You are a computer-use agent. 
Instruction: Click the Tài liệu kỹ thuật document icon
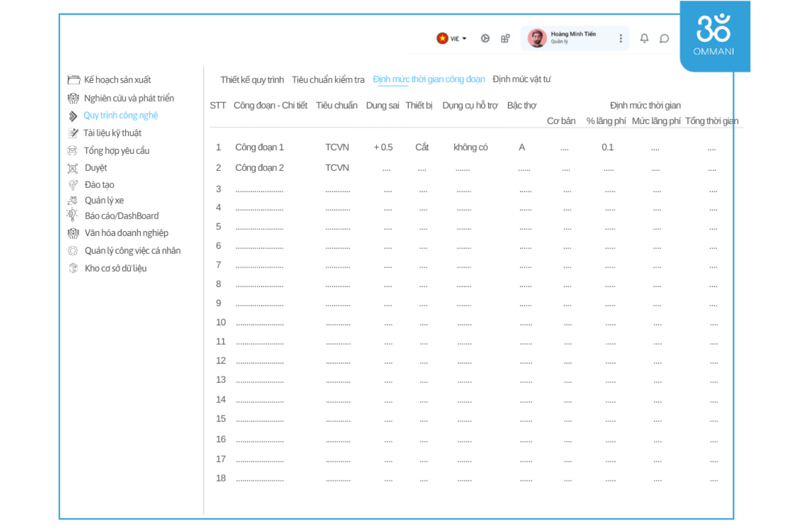coord(73,133)
